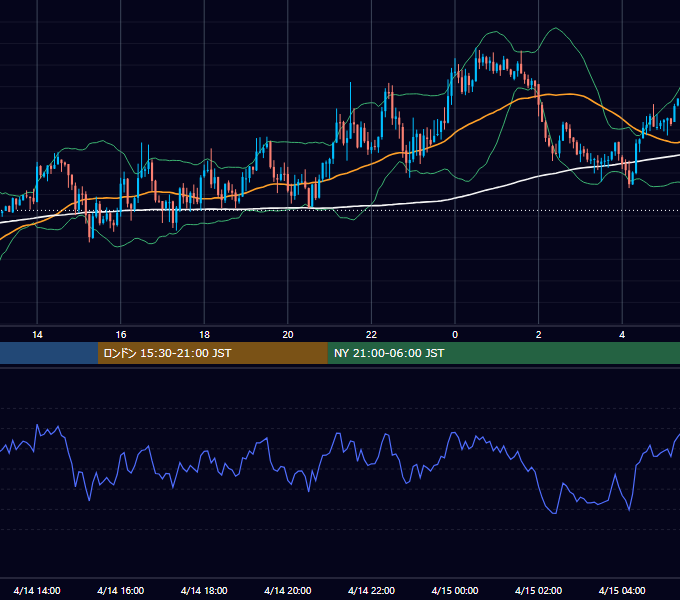Click the 4/15 00:00 timestamp label

455,590
